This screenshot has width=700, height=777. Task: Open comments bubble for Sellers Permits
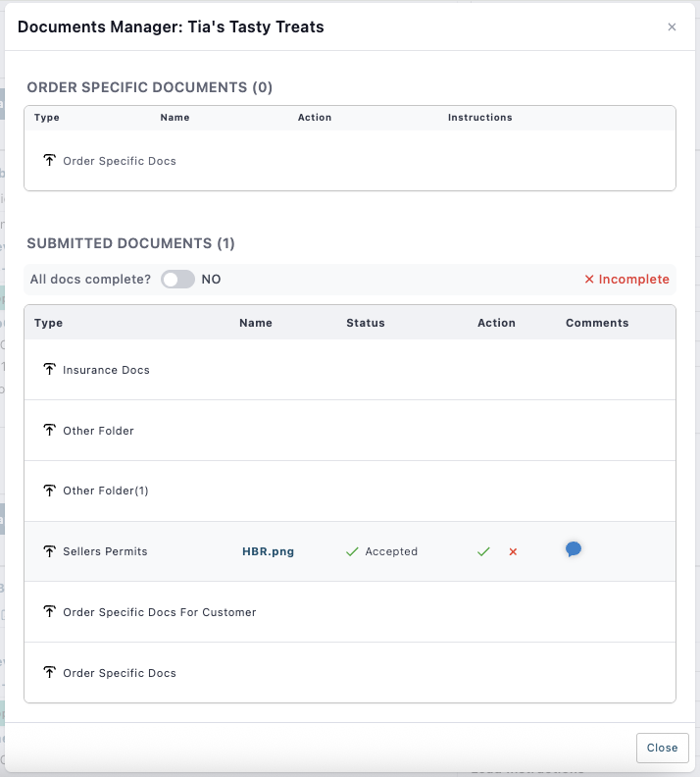(x=574, y=549)
